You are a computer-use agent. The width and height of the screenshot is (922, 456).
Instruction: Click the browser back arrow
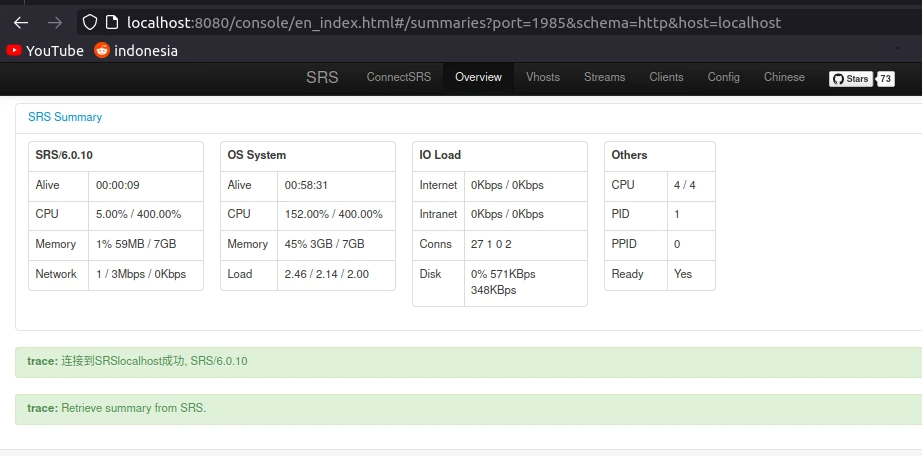21,23
